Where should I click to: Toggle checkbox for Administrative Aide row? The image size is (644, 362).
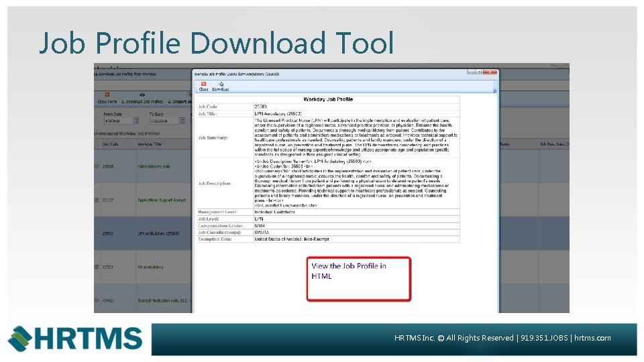(x=97, y=166)
